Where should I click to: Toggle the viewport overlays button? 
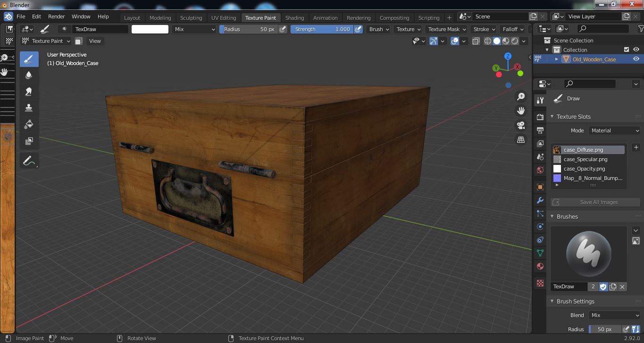(x=455, y=41)
